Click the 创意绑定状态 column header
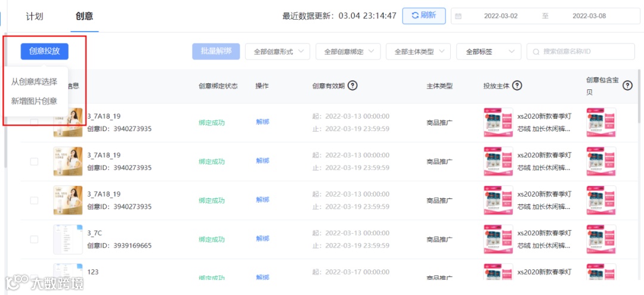The height and width of the screenshot is (295, 644). [218, 86]
